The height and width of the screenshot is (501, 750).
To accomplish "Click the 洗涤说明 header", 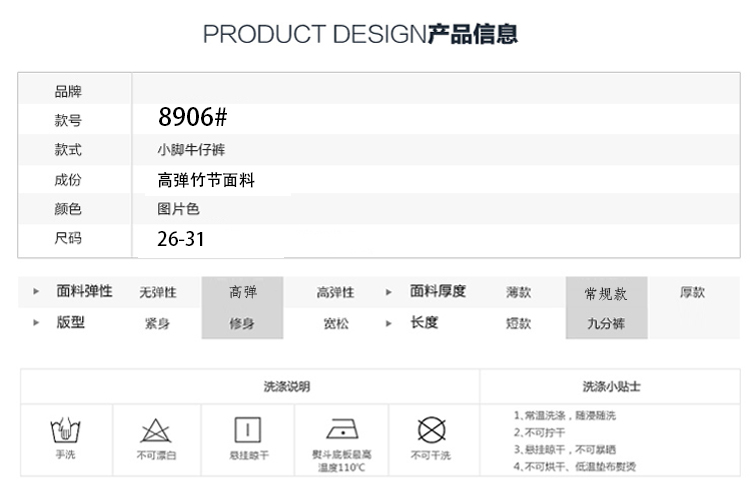I will [x=286, y=386].
